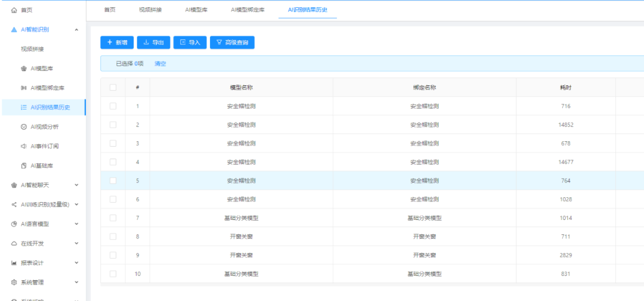The height and width of the screenshot is (301, 644).
Task: Click the AI智能聊天 icon in sidebar
Action: click(x=14, y=185)
